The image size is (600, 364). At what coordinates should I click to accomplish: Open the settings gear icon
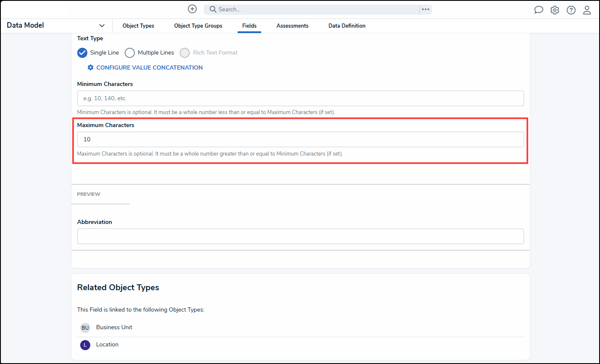click(555, 10)
